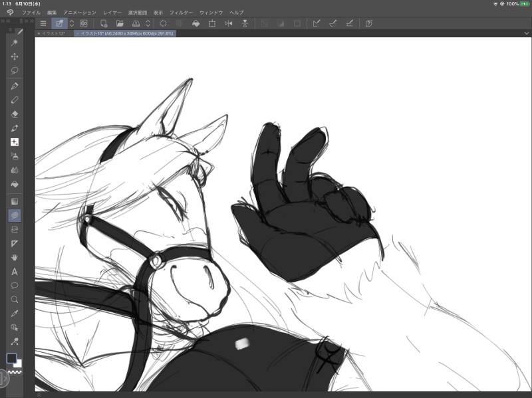The width and height of the screenshot is (532, 398).
Task: Select the Zoom magnifier tool
Action: click(15, 300)
